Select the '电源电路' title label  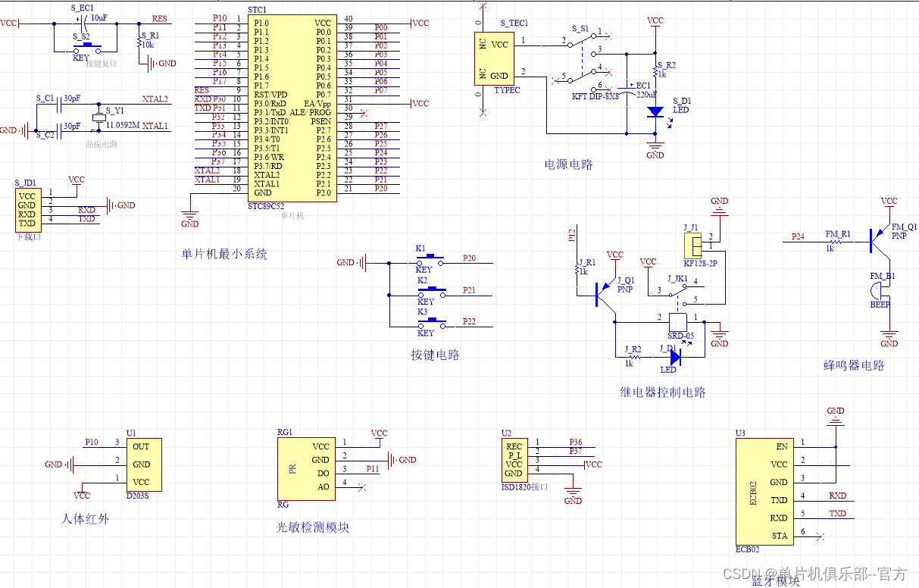pos(568,164)
